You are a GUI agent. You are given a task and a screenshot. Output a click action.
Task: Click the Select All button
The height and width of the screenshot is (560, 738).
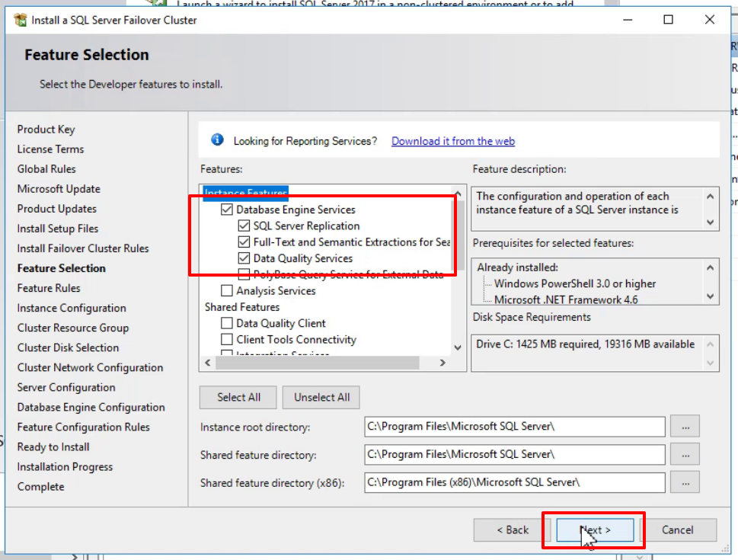(238, 398)
